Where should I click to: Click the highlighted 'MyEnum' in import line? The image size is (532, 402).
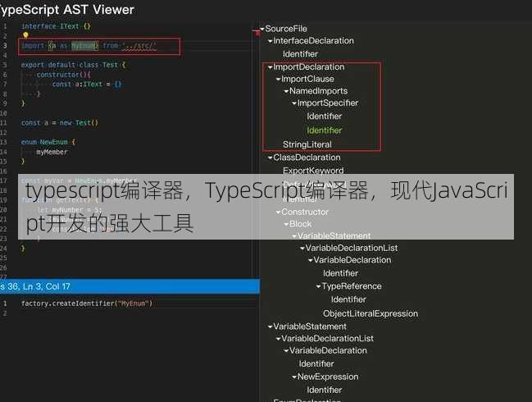[x=84, y=45]
